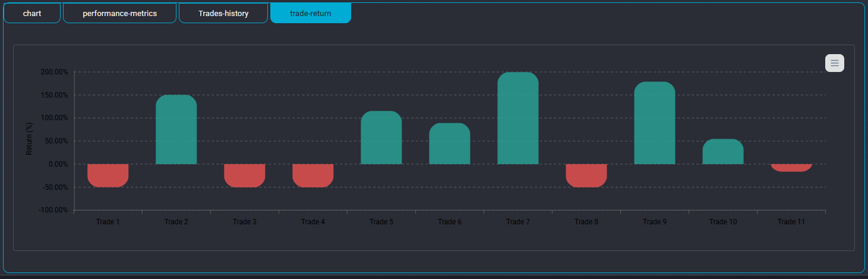Click the 'Trade 6' axis label

click(450, 222)
